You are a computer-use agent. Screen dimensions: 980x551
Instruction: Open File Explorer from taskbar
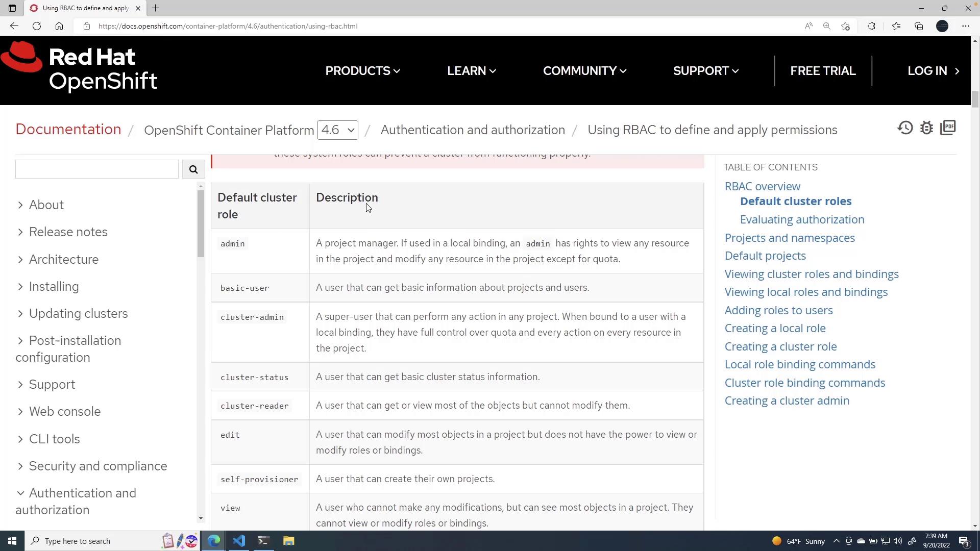click(289, 541)
